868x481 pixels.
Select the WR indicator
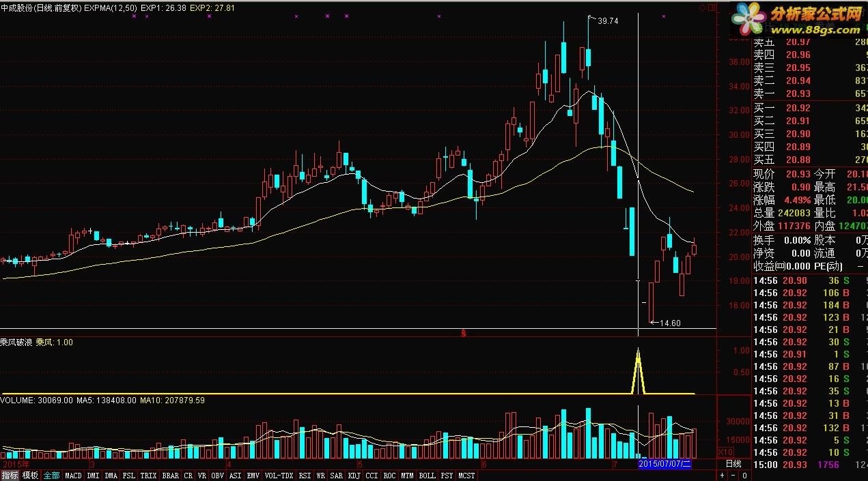coord(320,476)
